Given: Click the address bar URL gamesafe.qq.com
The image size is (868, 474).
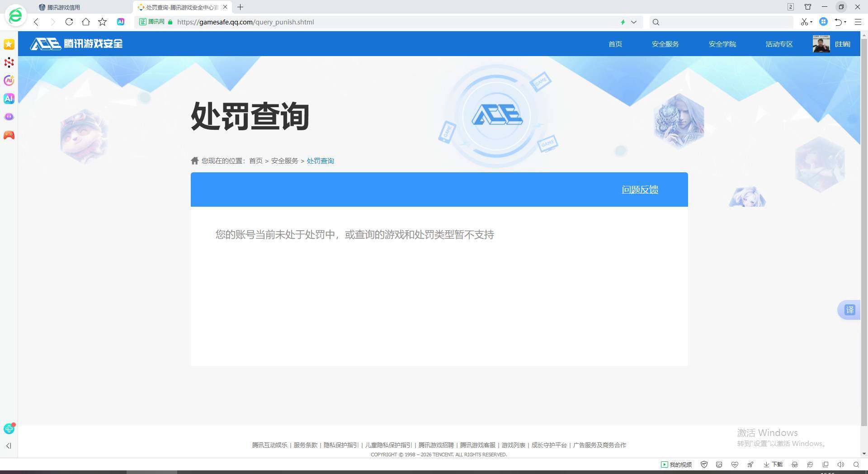Looking at the screenshot, I should [x=245, y=22].
